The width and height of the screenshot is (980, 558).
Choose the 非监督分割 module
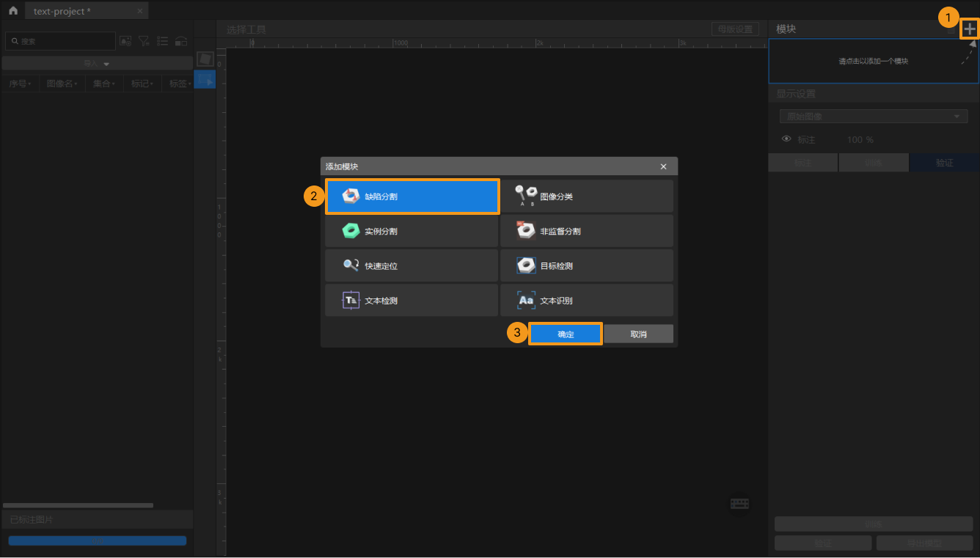(587, 231)
